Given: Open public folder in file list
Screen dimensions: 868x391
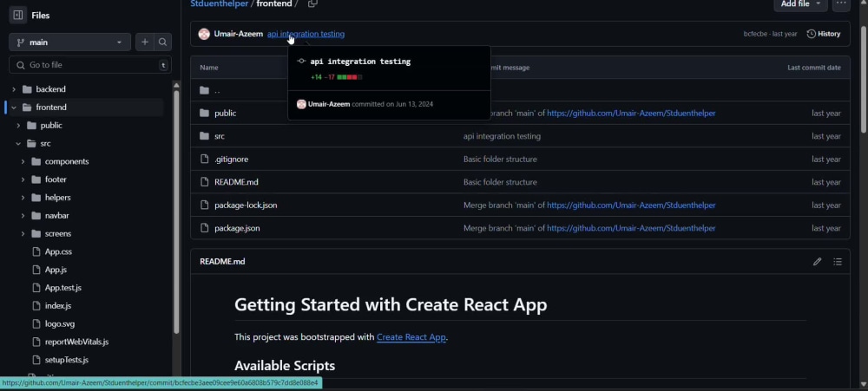Looking at the screenshot, I should 226,113.
